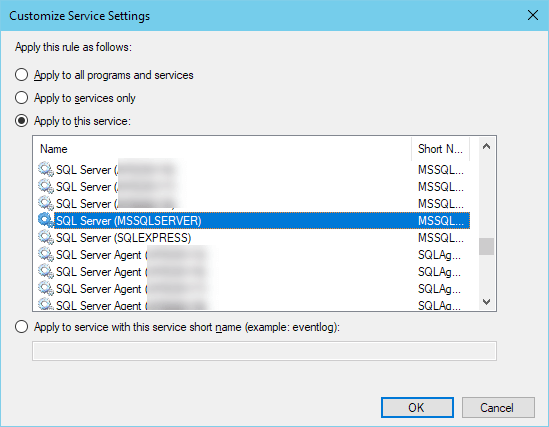Select 'Apply to service with this service short name'

[x=21, y=327]
